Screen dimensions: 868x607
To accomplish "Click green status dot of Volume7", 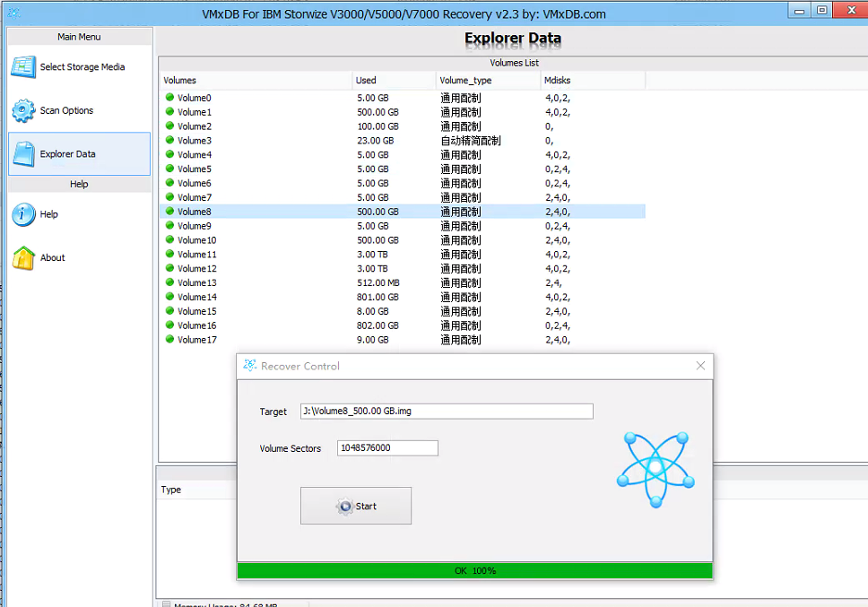I will 170,197.
